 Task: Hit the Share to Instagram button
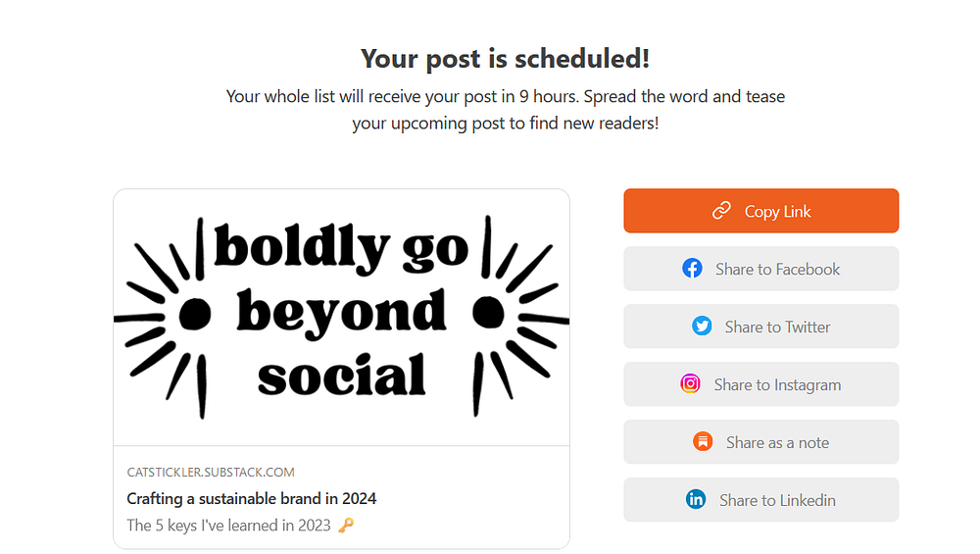pyautogui.click(x=761, y=384)
